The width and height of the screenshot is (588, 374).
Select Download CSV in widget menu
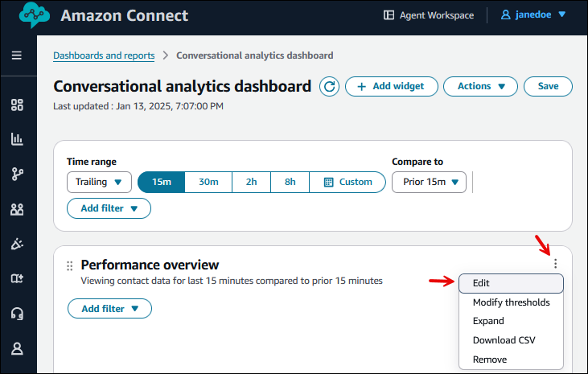tap(504, 340)
